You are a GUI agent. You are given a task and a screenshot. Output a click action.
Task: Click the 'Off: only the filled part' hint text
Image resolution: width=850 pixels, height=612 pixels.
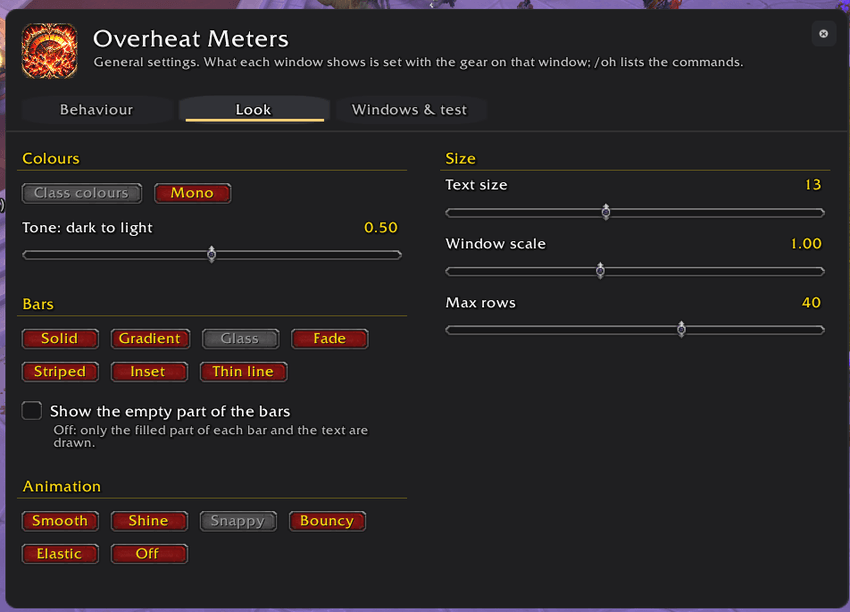pyautogui.click(x=211, y=436)
